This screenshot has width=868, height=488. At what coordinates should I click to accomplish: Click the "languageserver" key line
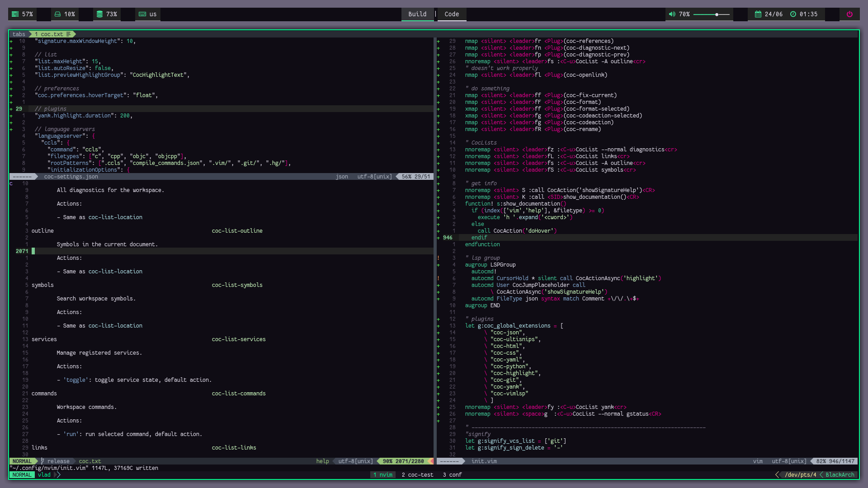click(65, 136)
